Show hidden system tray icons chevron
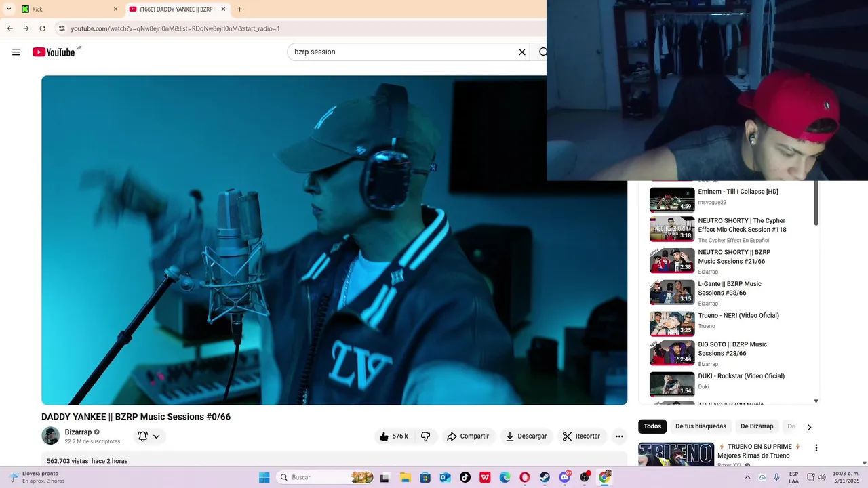Viewport: 868px width, 488px height. [x=747, y=477]
